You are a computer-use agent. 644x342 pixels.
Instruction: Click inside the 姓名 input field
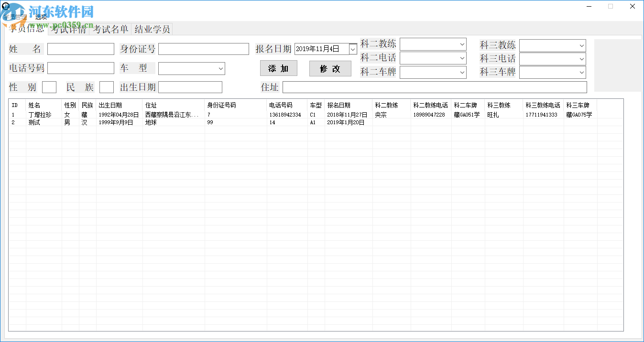pos(80,48)
